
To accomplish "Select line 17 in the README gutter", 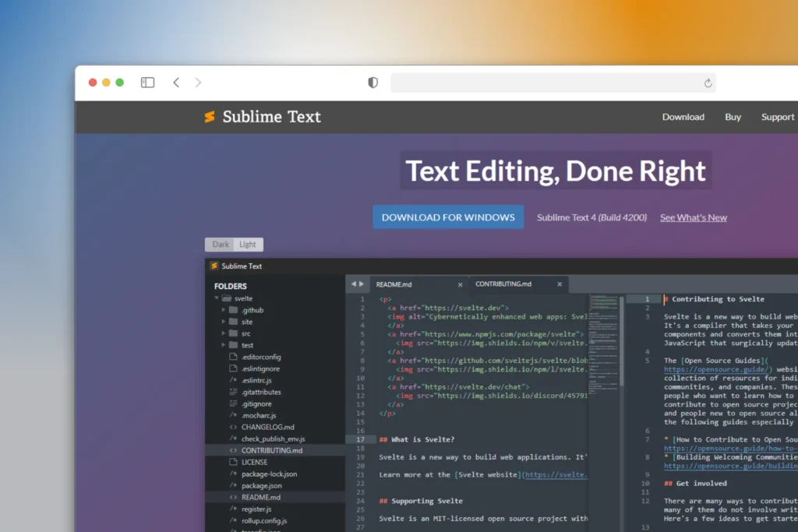I will [x=360, y=439].
